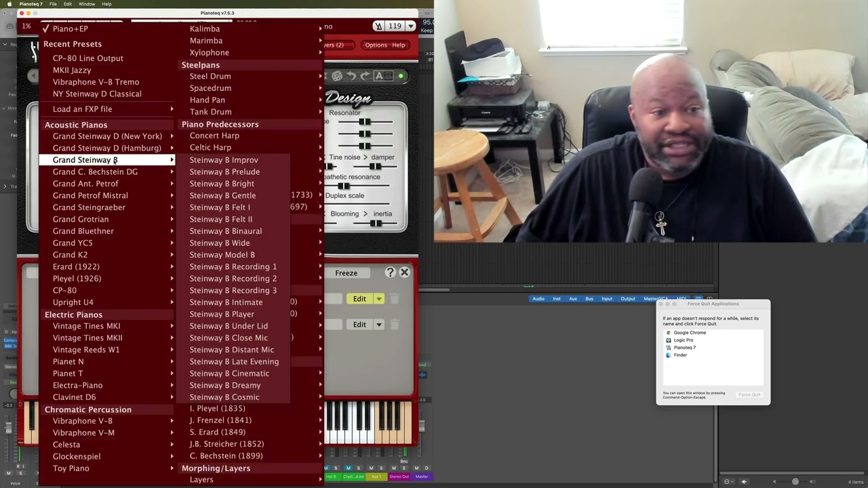
Task: Click the Aux 1 channel label in mixer
Action: tap(376, 476)
